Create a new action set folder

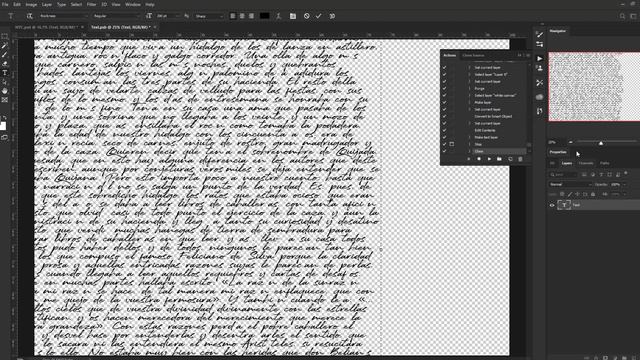click(x=500, y=159)
